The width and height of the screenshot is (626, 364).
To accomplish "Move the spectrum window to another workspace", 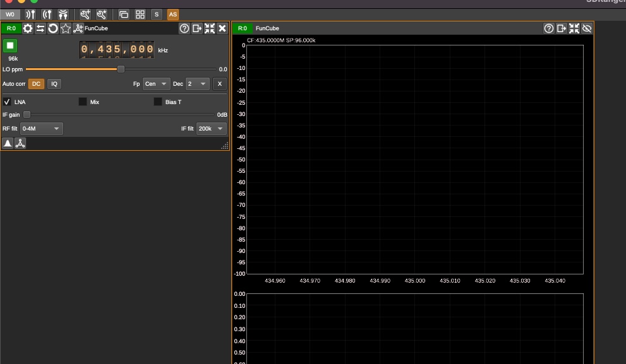I will 562,28.
